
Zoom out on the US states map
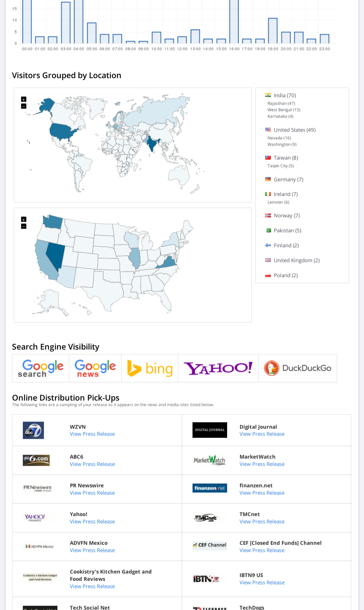pyautogui.click(x=24, y=226)
